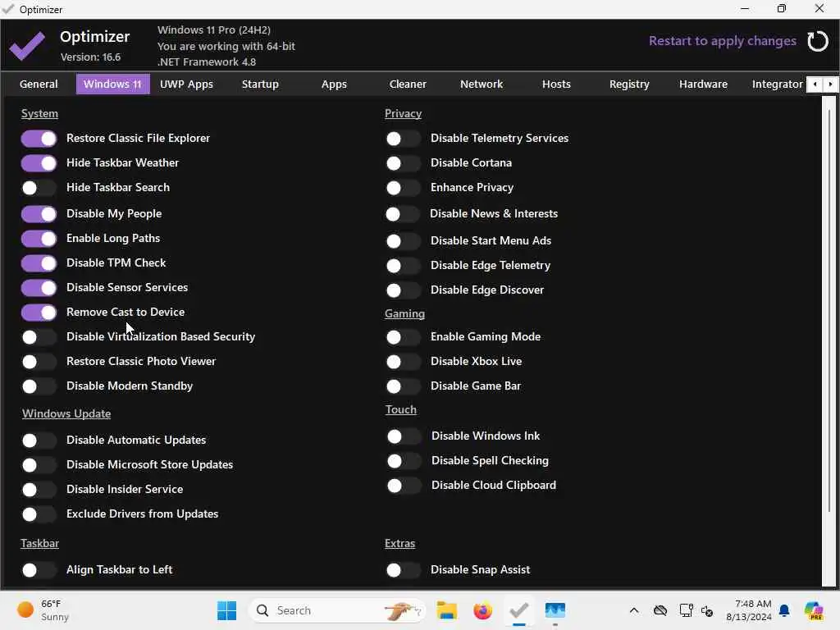Toggle Enable Long Paths switch
Screen dimensions: 840x630
click(x=39, y=239)
